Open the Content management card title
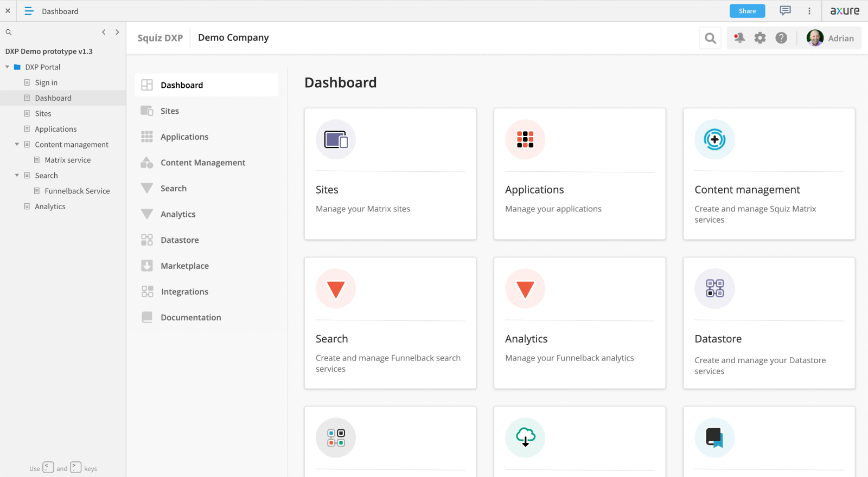 [747, 190]
